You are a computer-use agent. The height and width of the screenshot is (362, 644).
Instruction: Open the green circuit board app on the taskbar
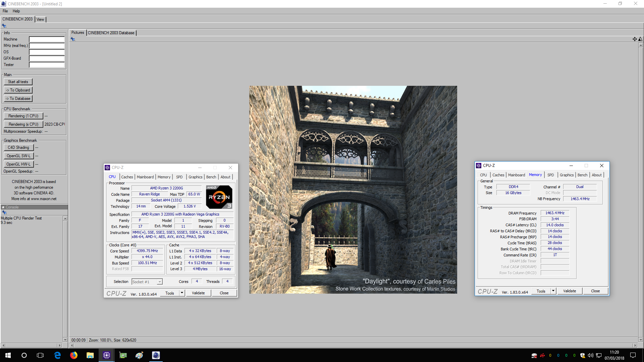pyautogui.click(x=123, y=355)
